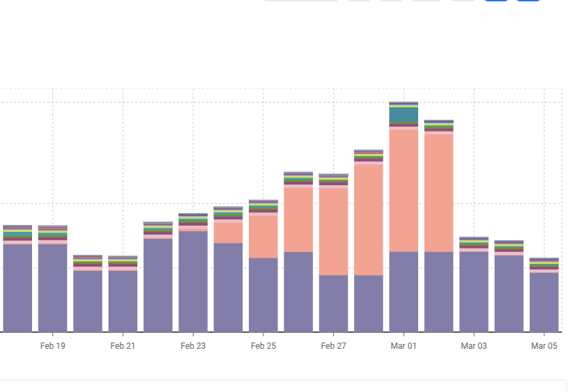Select the purple segment of the Feb 27 bar
The image size is (582, 392).
tap(333, 303)
